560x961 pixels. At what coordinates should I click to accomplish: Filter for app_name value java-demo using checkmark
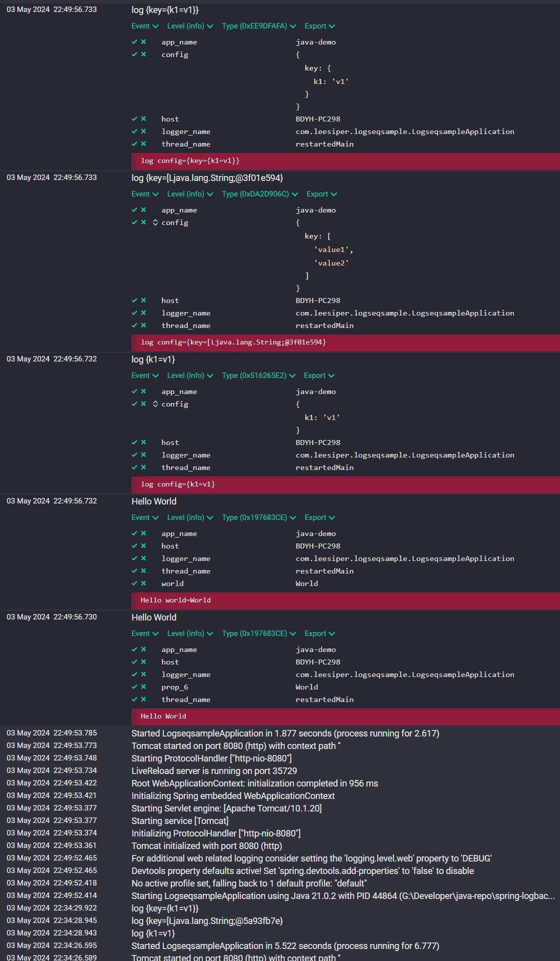(x=134, y=42)
